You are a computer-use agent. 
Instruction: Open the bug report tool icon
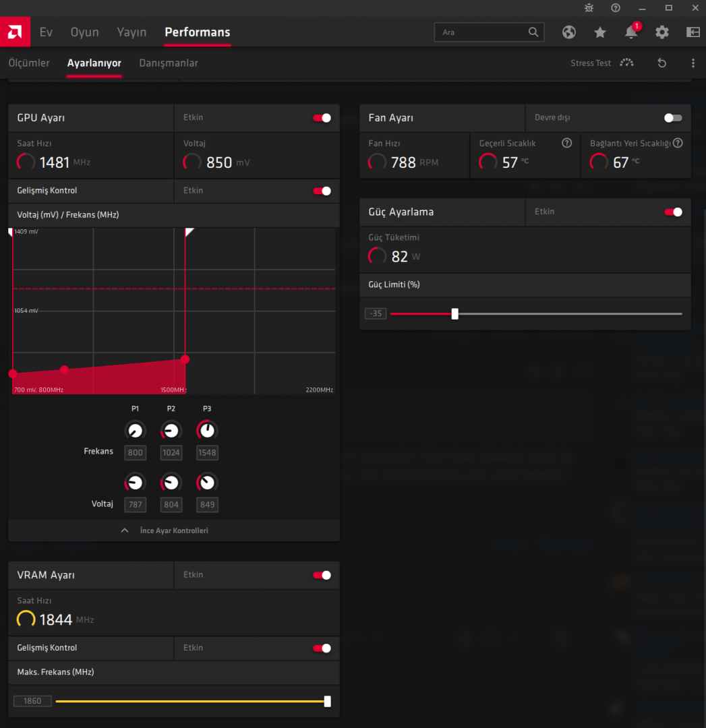(589, 8)
